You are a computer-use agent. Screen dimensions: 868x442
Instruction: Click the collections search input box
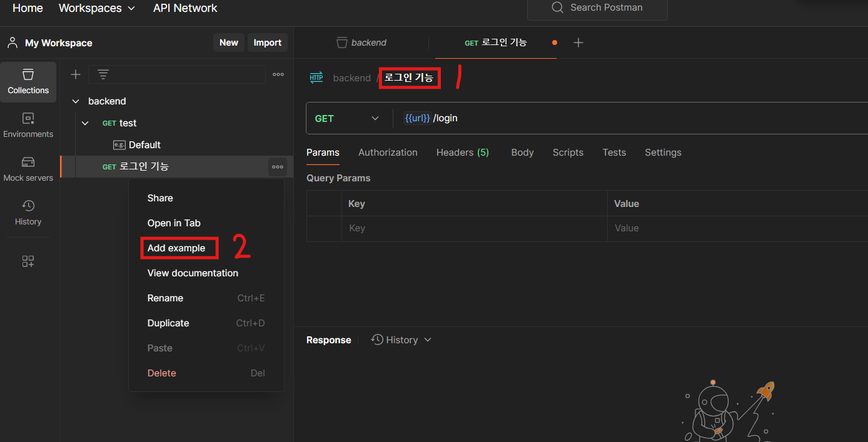177,74
